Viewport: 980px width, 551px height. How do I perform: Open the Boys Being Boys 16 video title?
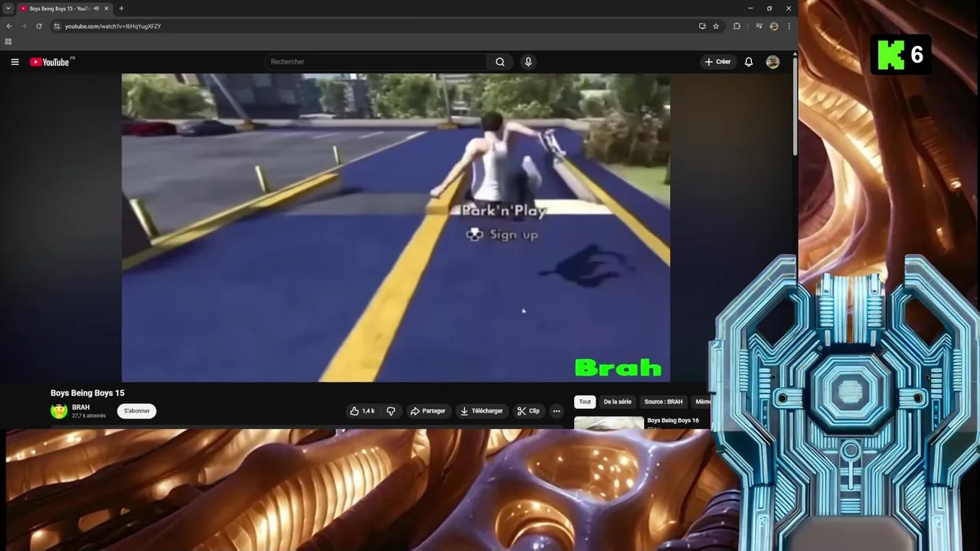(673, 420)
